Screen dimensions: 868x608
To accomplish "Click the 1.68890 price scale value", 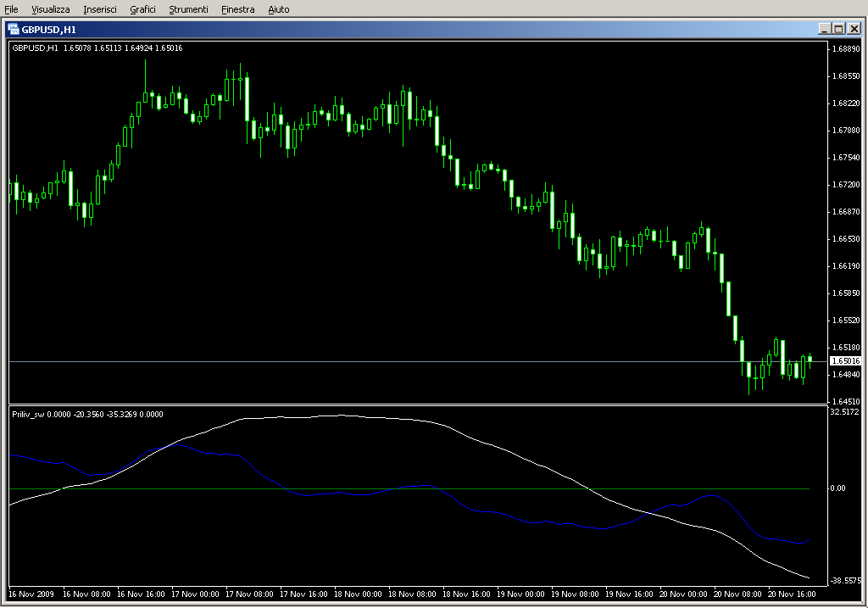I will point(846,48).
